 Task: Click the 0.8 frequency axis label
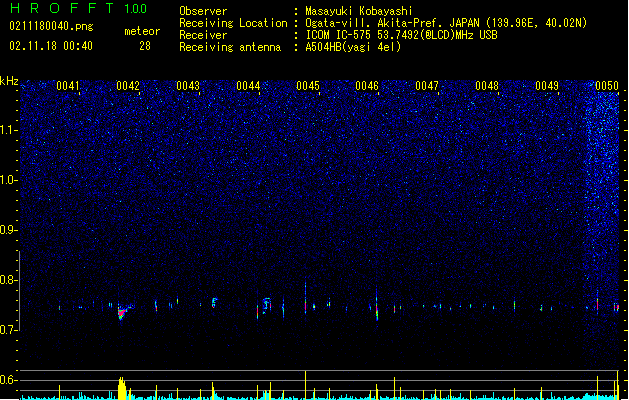(9, 280)
